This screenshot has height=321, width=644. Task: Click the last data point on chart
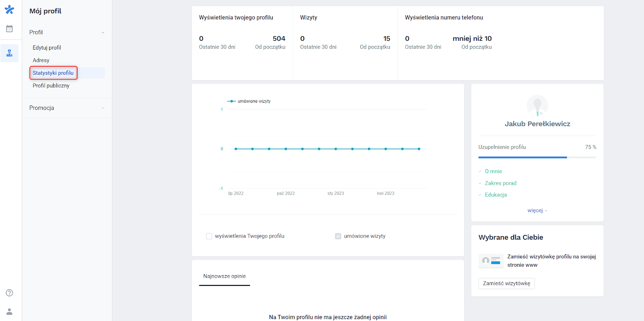419,149
